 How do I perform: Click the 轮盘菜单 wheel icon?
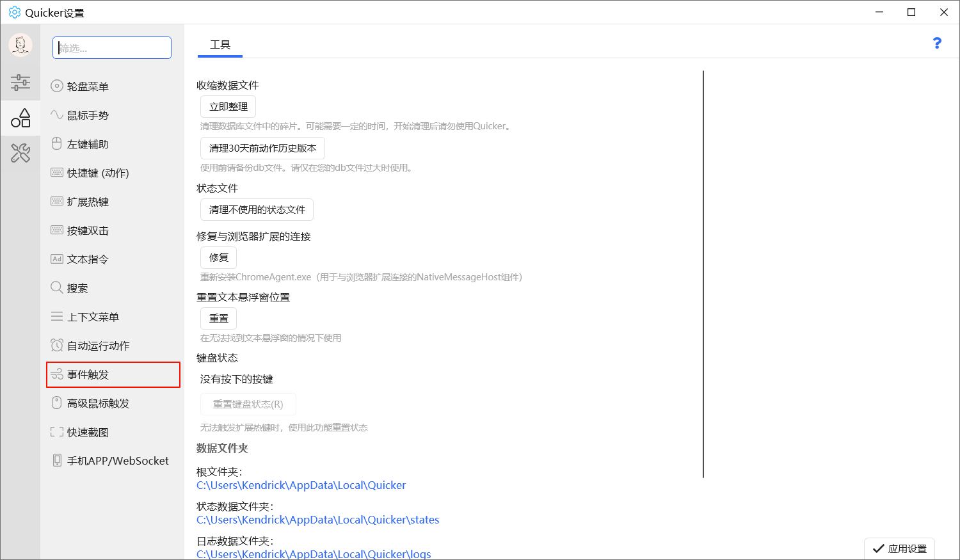tap(57, 86)
